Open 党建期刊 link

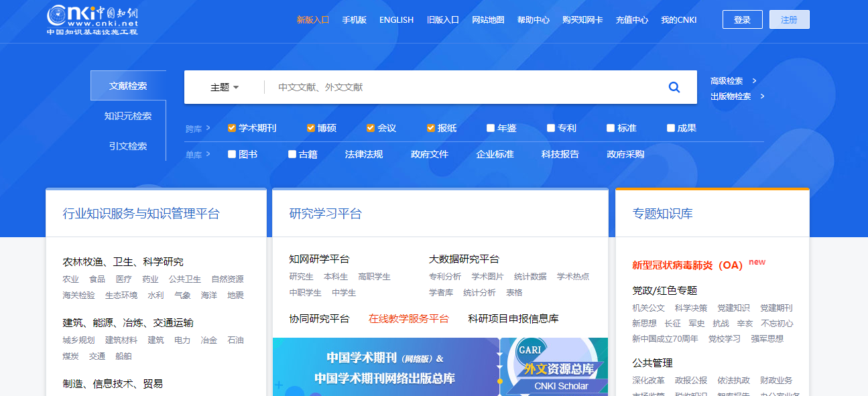pyautogui.click(x=776, y=308)
